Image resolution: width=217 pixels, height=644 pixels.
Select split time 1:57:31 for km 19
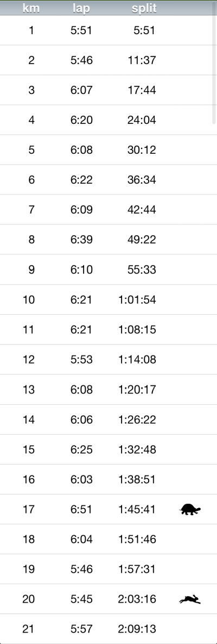(137, 569)
